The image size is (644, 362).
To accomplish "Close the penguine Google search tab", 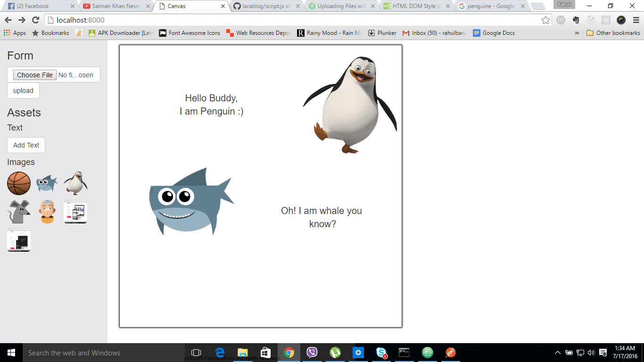I will click(x=522, y=6).
